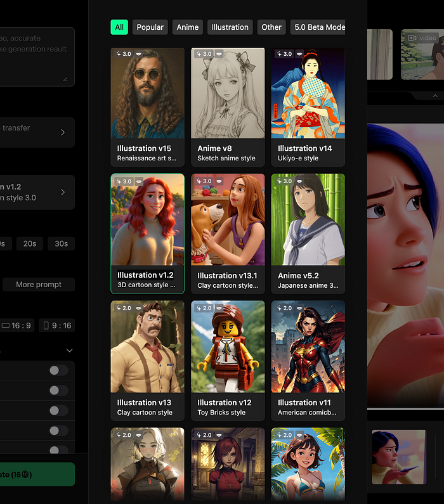Image resolution: width=444 pixels, height=504 pixels.
Task: Select the 9:16 aspect ratio
Action: click(x=57, y=326)
